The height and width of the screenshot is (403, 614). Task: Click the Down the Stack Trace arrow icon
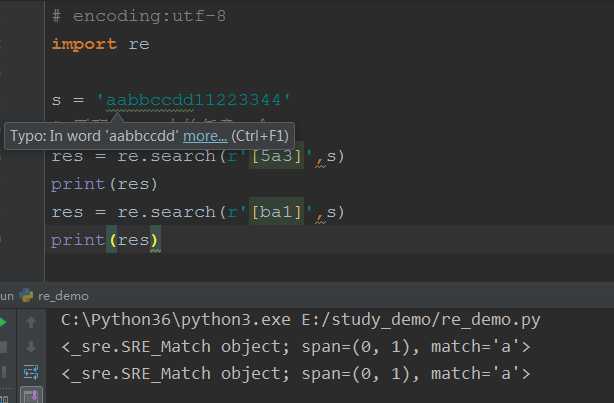tap(31, 347)
